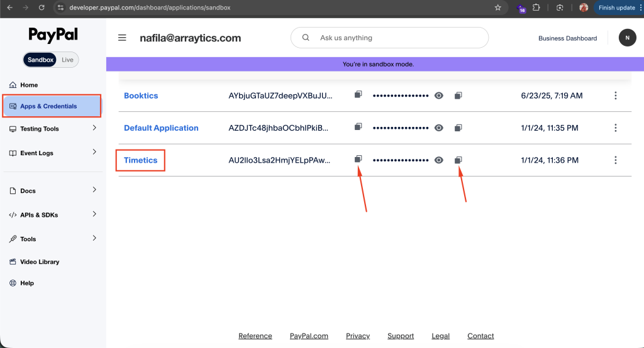Open the Timetics application
This screenshot has width=644, height=348.
140,160
